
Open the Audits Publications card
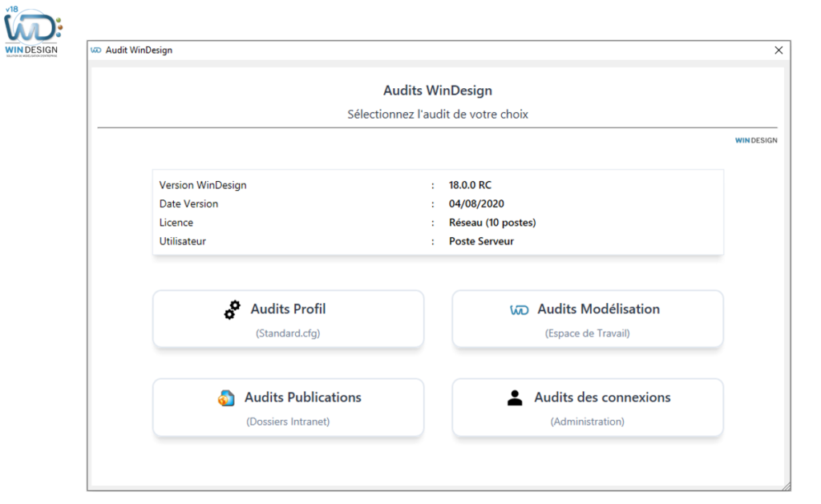click(288, 408)
